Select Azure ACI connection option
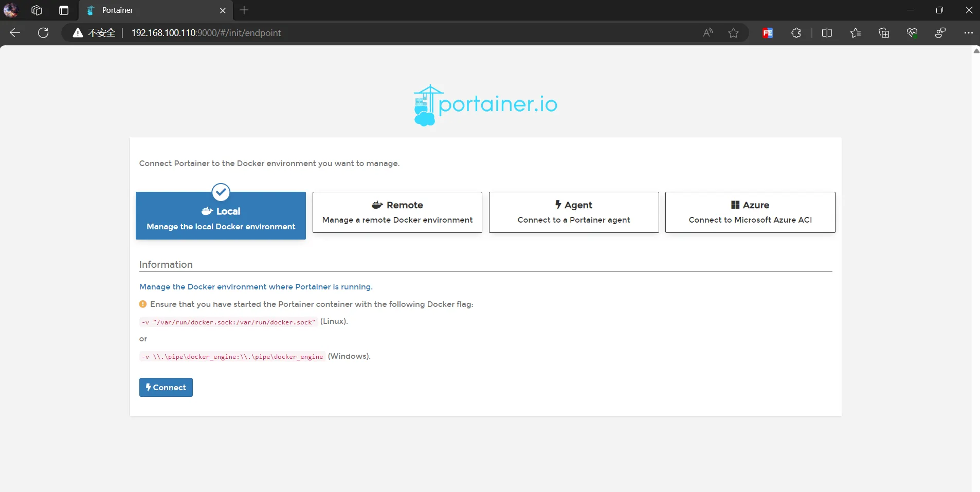 click(x=750, y=212)
